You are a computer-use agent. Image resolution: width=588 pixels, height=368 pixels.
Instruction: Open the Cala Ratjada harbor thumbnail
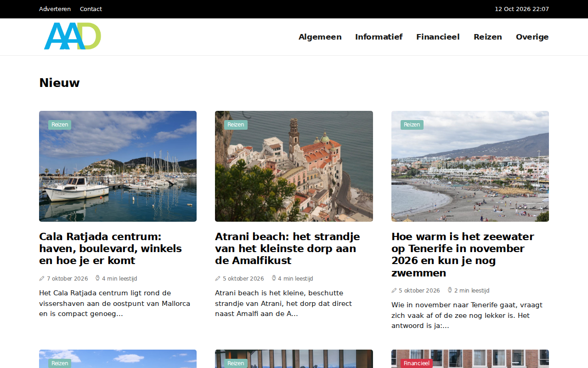(118, 166)
